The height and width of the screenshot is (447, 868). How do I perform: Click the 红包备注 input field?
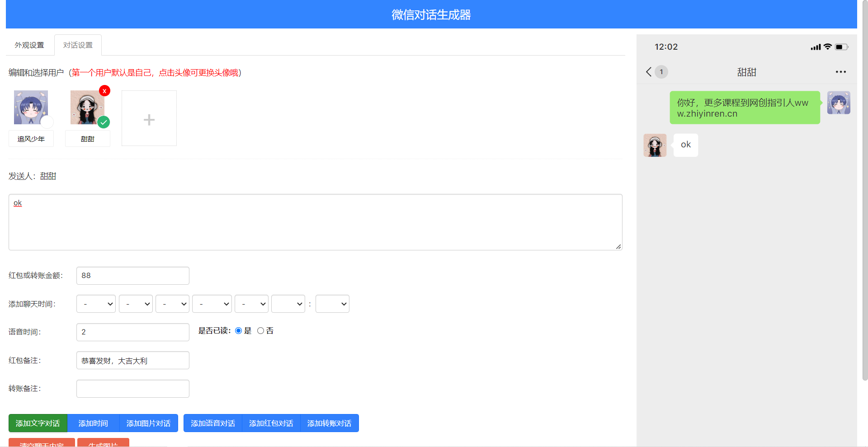pyautogui.click(x=133, y=360)
